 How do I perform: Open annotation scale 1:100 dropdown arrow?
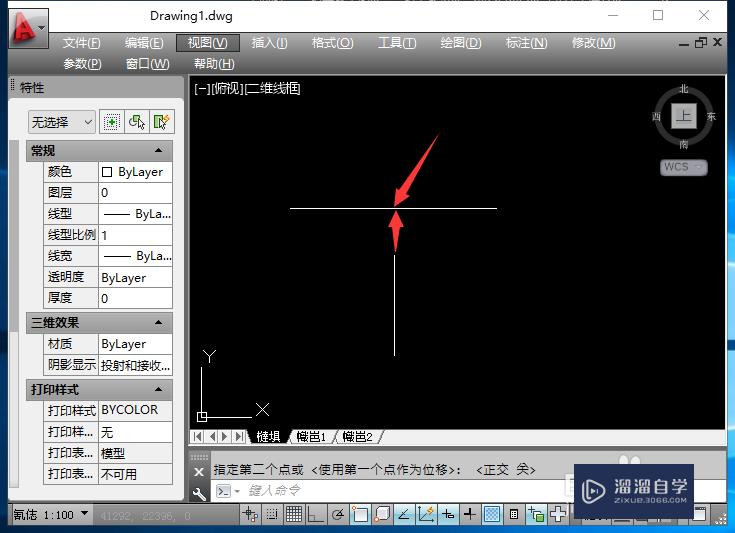coord(84,513)
